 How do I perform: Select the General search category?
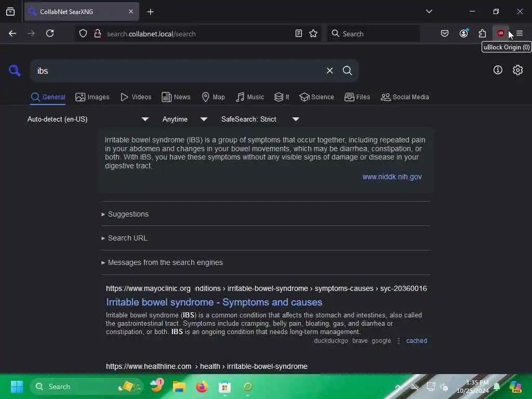click(x=48, y=97)
